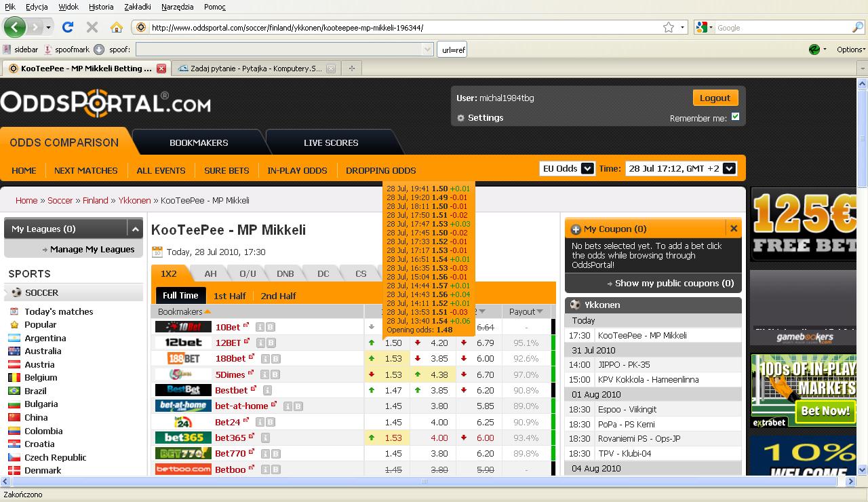Open 12bet logo image

pyautogui.click(x=183, y=343)
